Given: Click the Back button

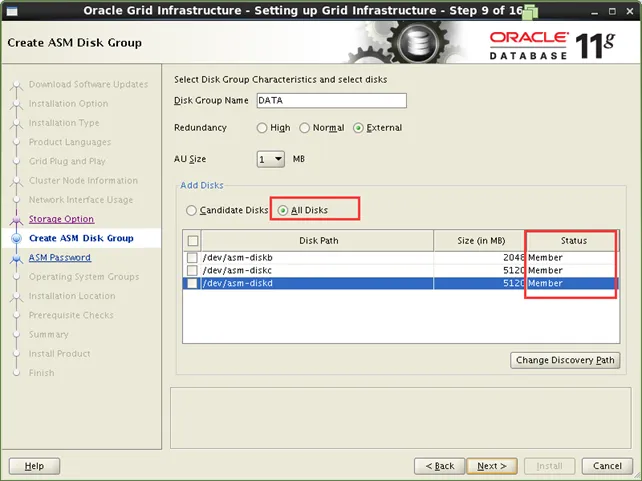Looking at the screenshot, I should coord(440,466).
